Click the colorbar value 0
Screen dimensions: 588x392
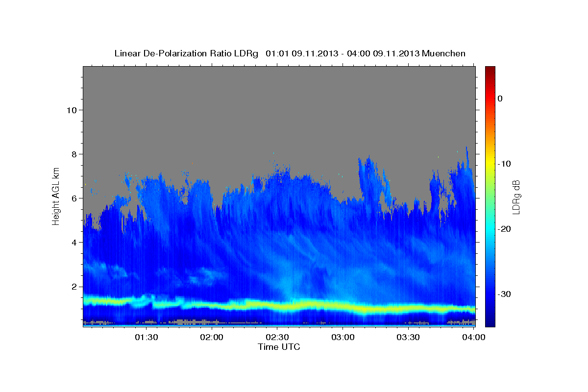[x=500, y=98]
